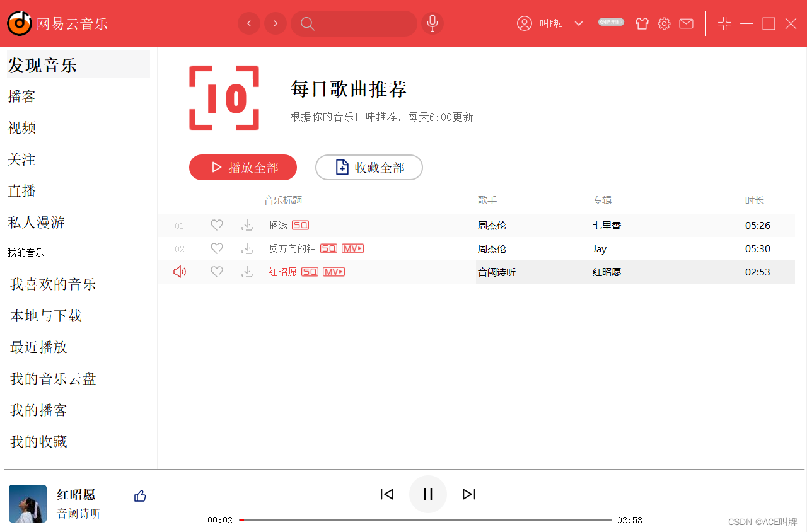Image resolution: width=807 pixels, height=532 pixels.
Task: Open 私人漫游 in sidebar
Action: point(36,223)
